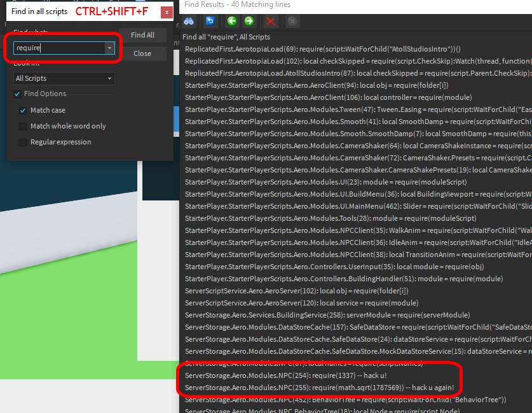Screen dimensions: 532x413
Task: Disable Match case
Action: (23, 109)
